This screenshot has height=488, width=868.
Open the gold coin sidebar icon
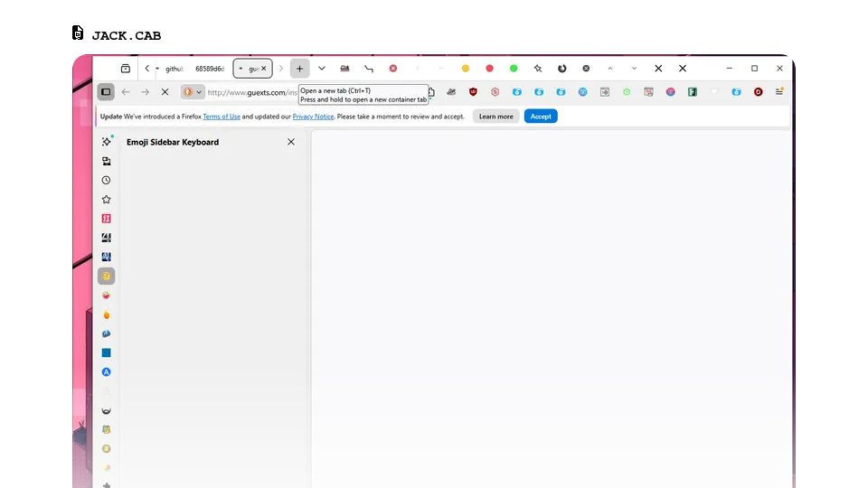point(107,449)
